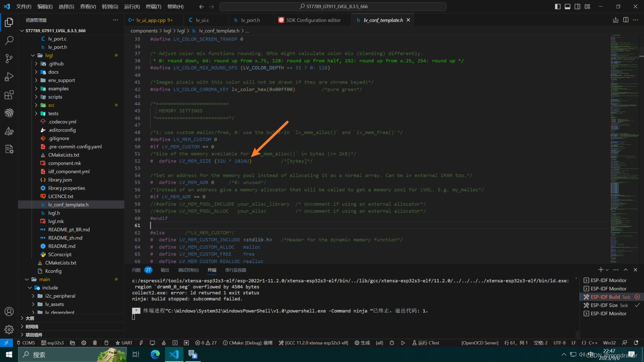Open Windows Start menu

click(9, 354)
